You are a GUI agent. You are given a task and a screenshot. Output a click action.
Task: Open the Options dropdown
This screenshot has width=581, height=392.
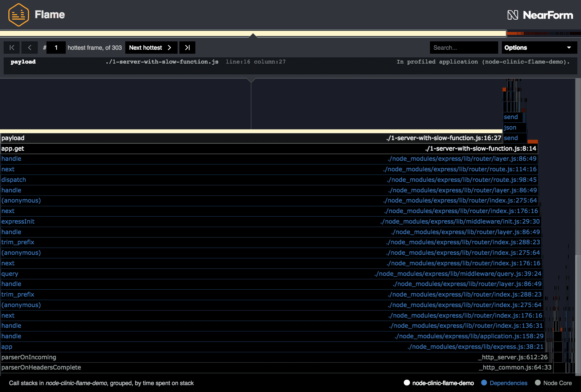click(539, 47)
